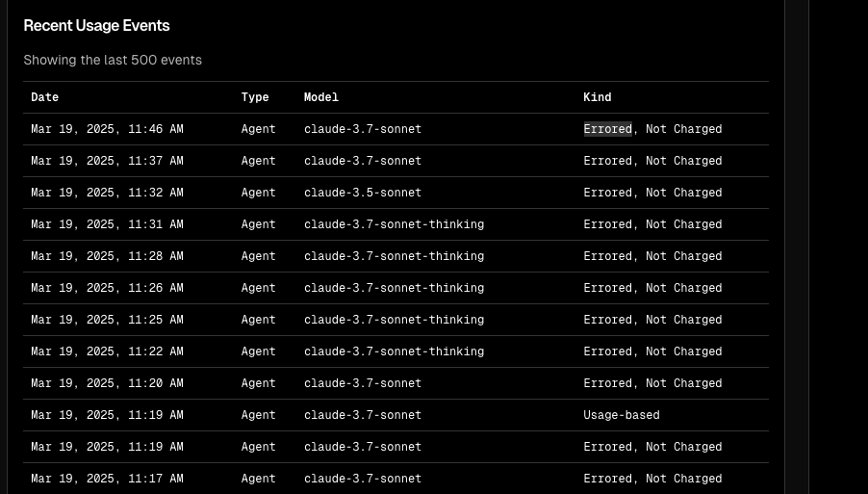Click claude-3.7-sonnet-thinking model at 11:28 AM

pyautogui.click(x=395, y=256)
